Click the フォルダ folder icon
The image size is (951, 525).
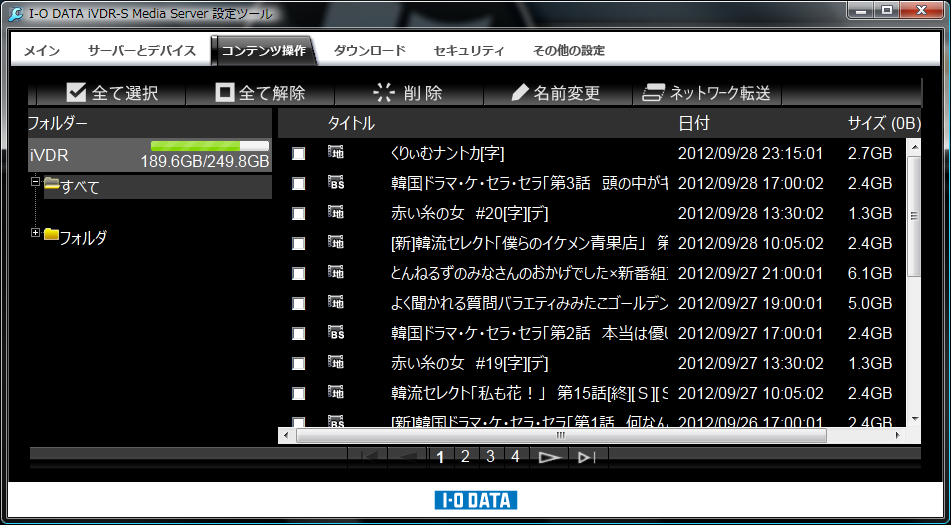(52, 234)
